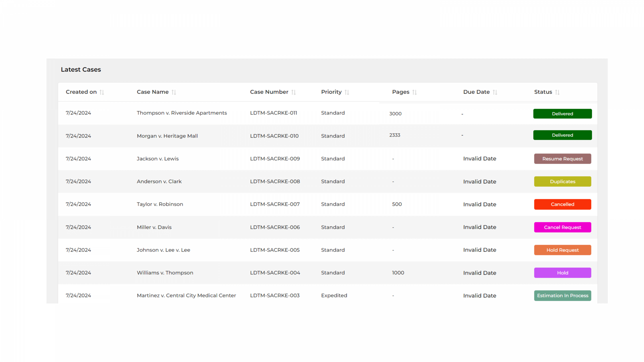The height and width of the screenshot is (362, 644).
Task: Select the Created on column header
Action: [81, 92]
